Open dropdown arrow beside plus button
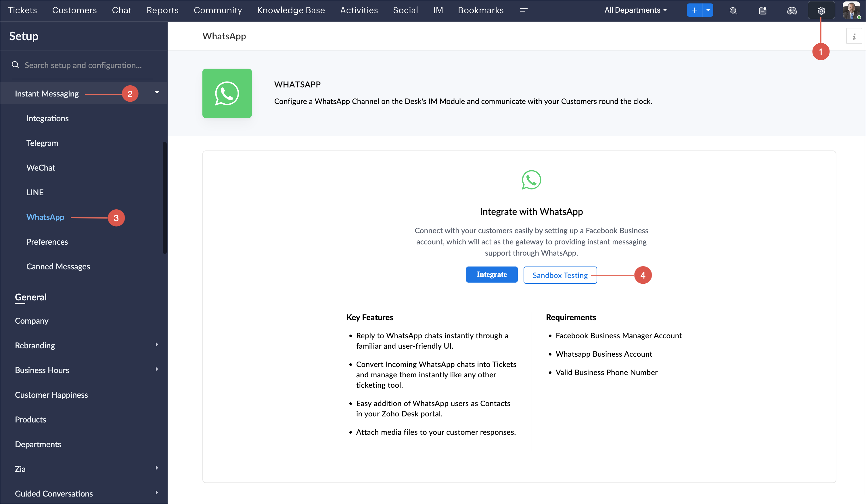Screen dimensions: 866x504 [708, 10]
